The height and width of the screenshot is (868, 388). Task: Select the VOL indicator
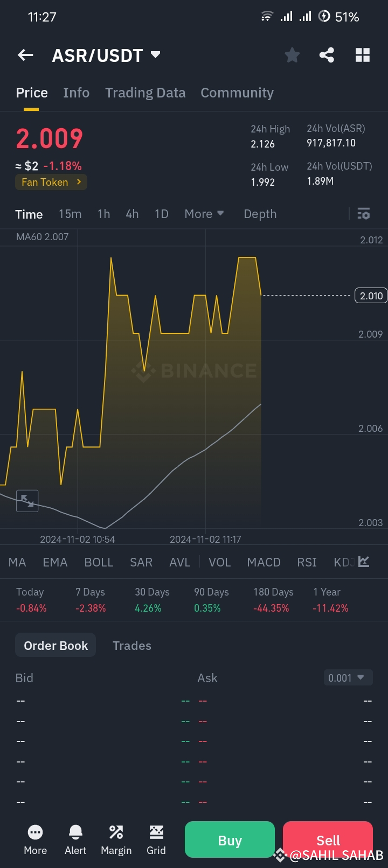click(220, 562)
